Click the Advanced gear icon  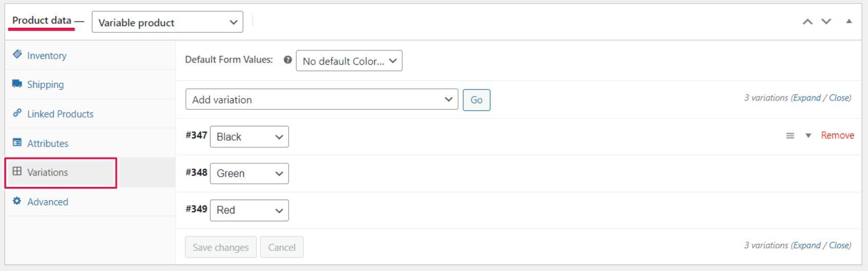coord(17,201)
